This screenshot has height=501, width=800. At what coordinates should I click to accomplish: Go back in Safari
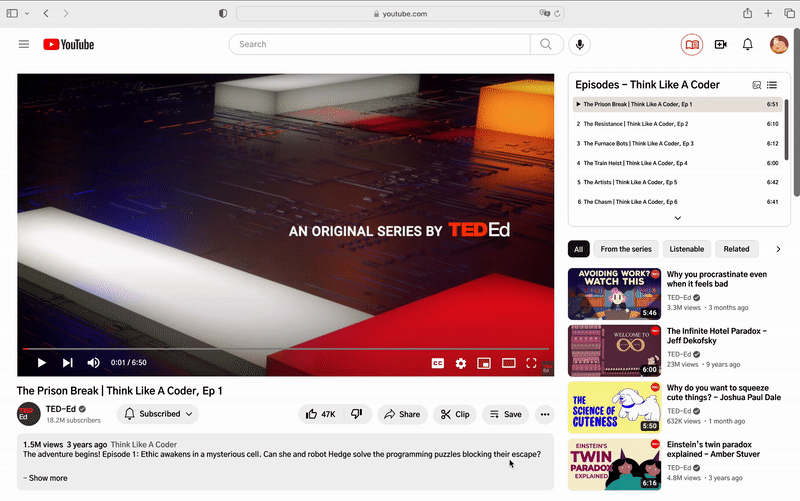pos(46,14)
